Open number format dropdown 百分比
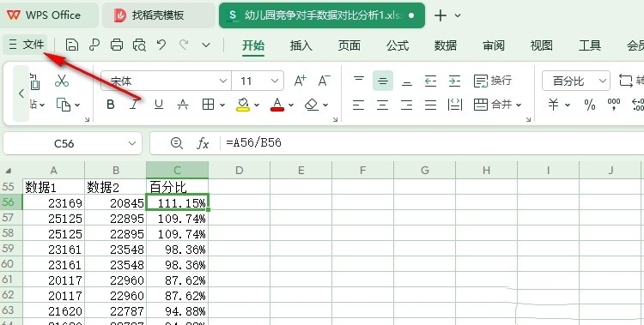The width and height of the screenshot is (644, 325). [x=576, y=81]
